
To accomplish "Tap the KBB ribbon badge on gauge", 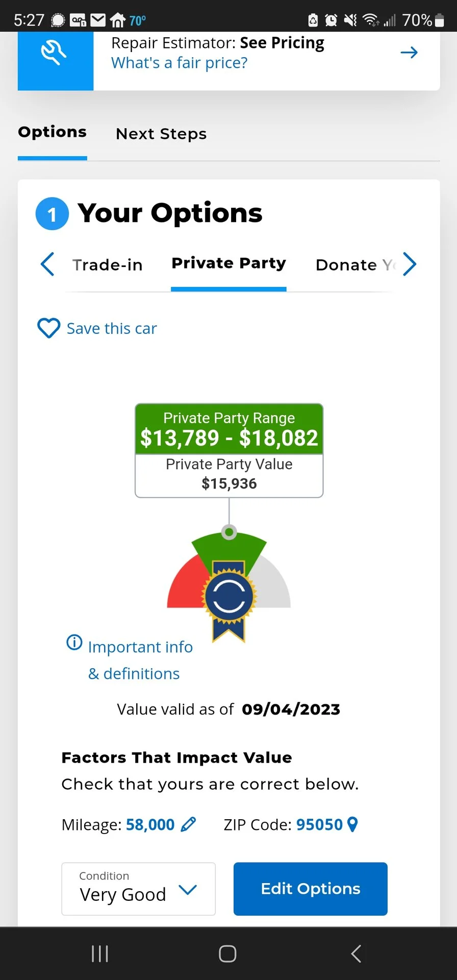I will (x=229, y=599).
